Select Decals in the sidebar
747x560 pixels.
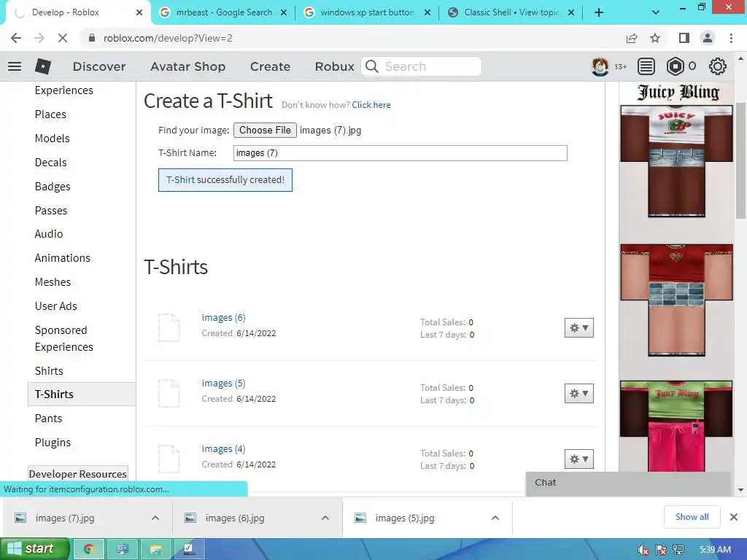51,163
